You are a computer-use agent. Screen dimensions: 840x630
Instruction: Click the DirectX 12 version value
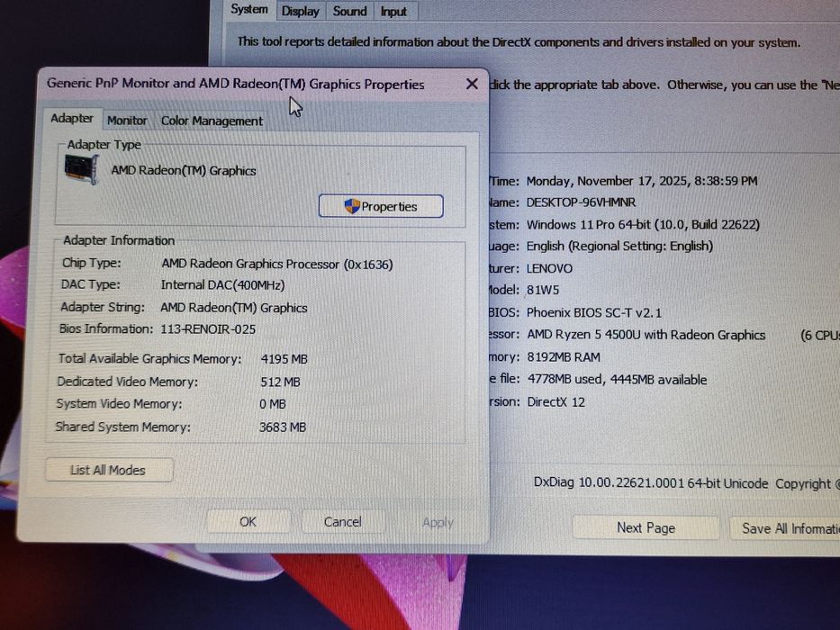pos(556,402)
